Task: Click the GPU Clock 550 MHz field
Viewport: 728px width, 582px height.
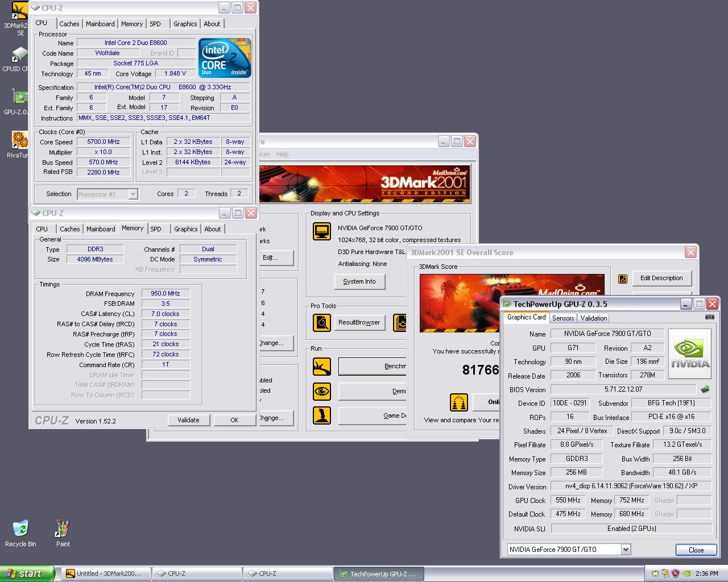Action: point(568,500)
